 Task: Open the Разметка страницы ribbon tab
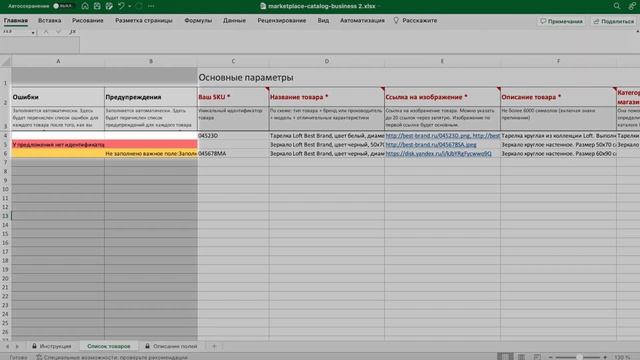(144, 20)
